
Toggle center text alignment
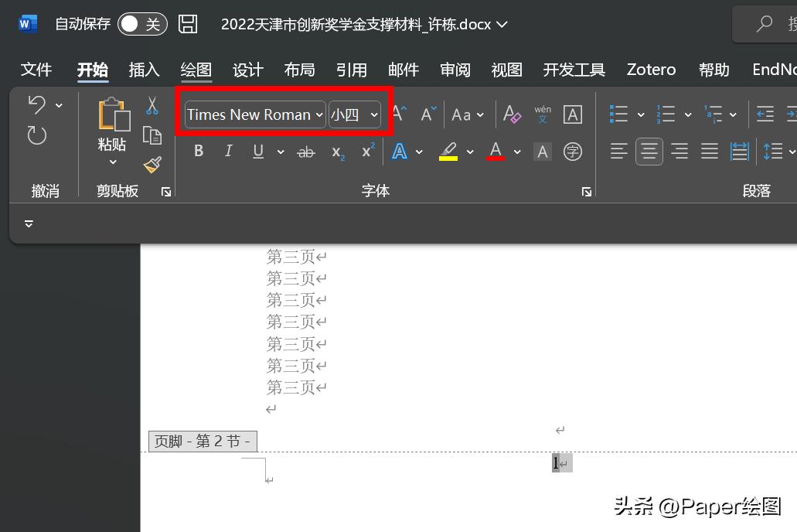tap(649, 151)
